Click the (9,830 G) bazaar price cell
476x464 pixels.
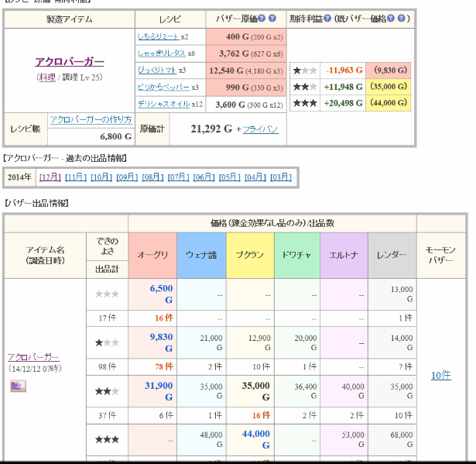pyautogui.click(x=389, y=70)
